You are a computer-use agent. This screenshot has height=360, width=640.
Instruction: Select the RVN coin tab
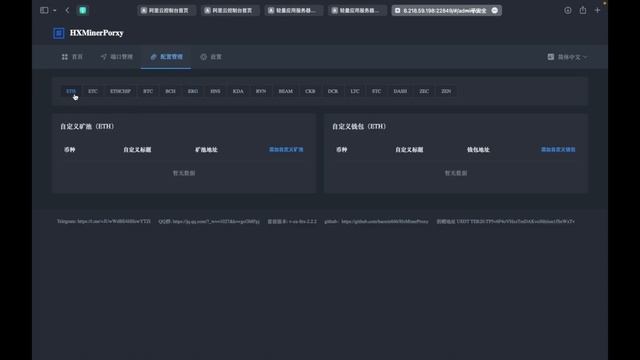[x=261, y=91]
